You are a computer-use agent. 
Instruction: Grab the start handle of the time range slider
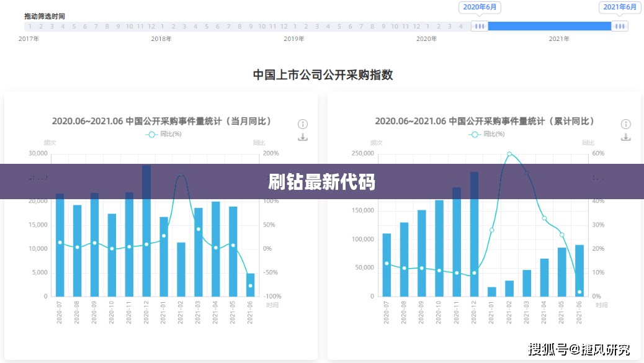pyautogui.click(x=480, y=26)
